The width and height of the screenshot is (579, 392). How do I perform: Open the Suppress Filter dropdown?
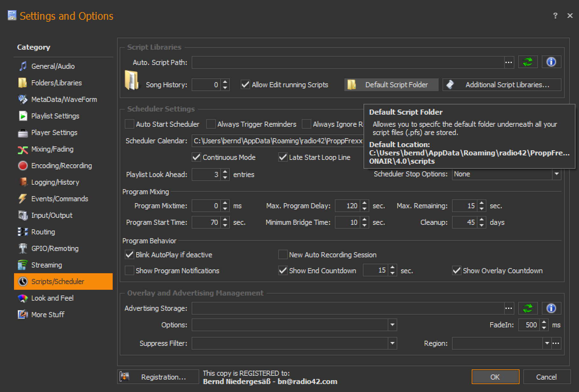[x=392, y=344]
